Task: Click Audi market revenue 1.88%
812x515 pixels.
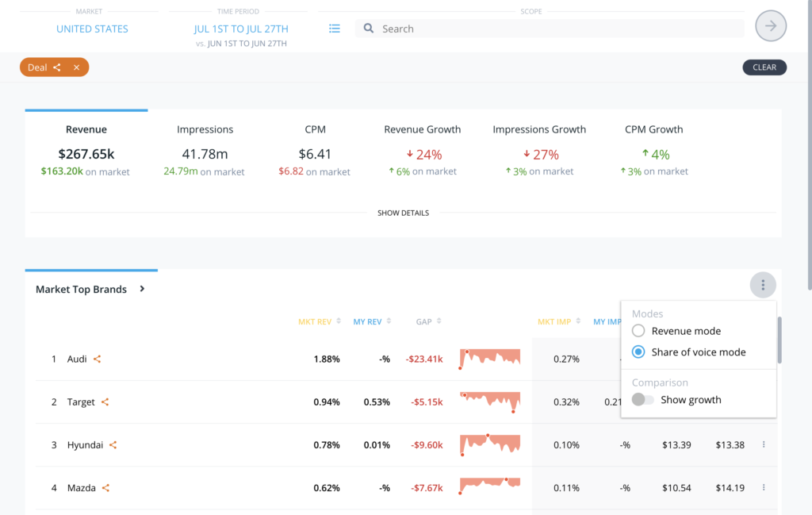Action: point(326,359)
